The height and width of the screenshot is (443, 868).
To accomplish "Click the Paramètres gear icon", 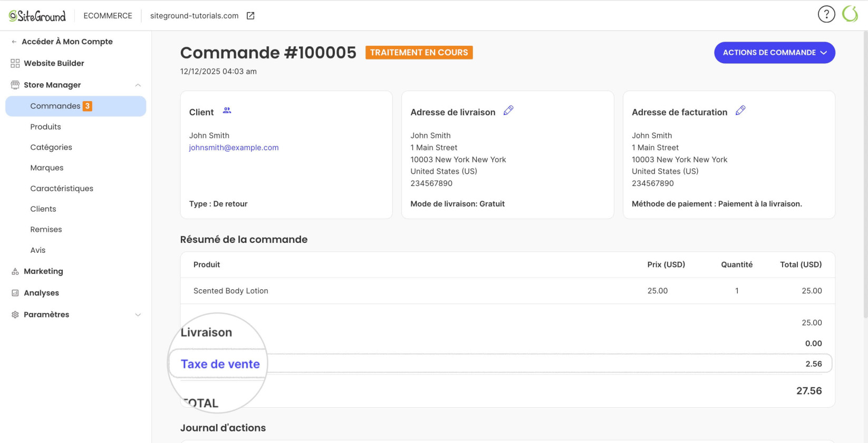I will point(15,314).
